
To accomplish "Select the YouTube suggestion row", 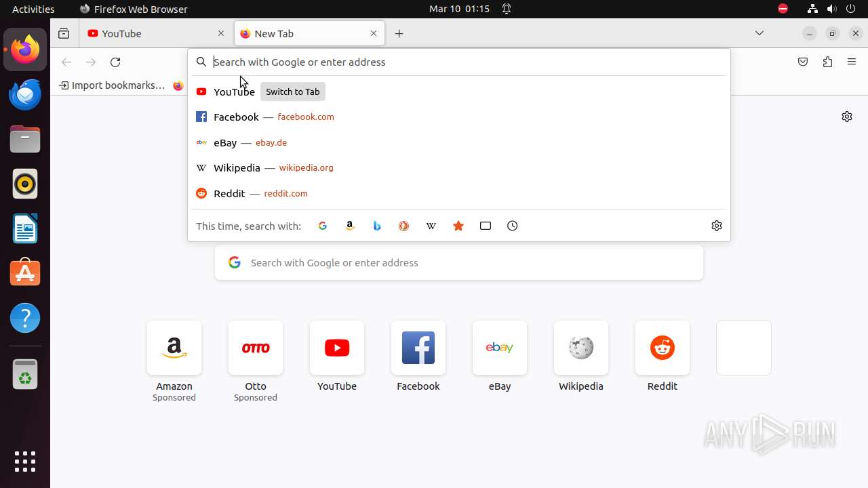I will [x=458, y=91].
